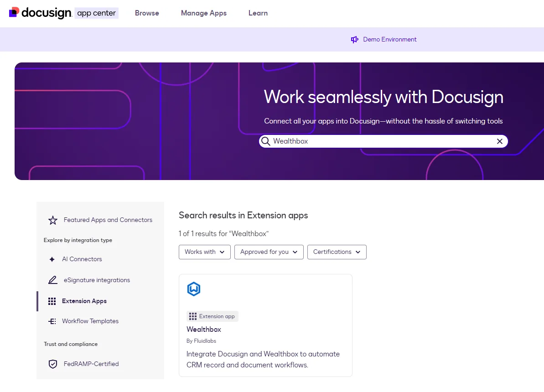Image resolution: width=544 pixels, height=392 pixels.
Task: Open the Wealthbox app title
Action: [x=204, y=330]
